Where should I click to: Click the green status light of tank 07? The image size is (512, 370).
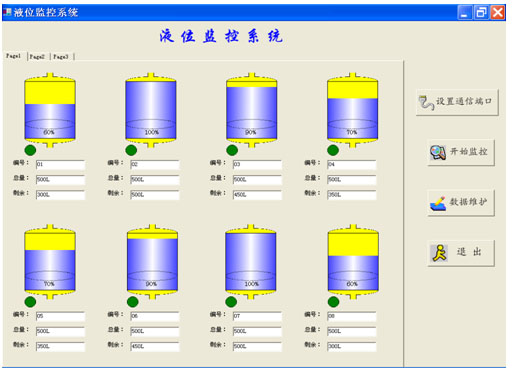[x=231, y=302]
